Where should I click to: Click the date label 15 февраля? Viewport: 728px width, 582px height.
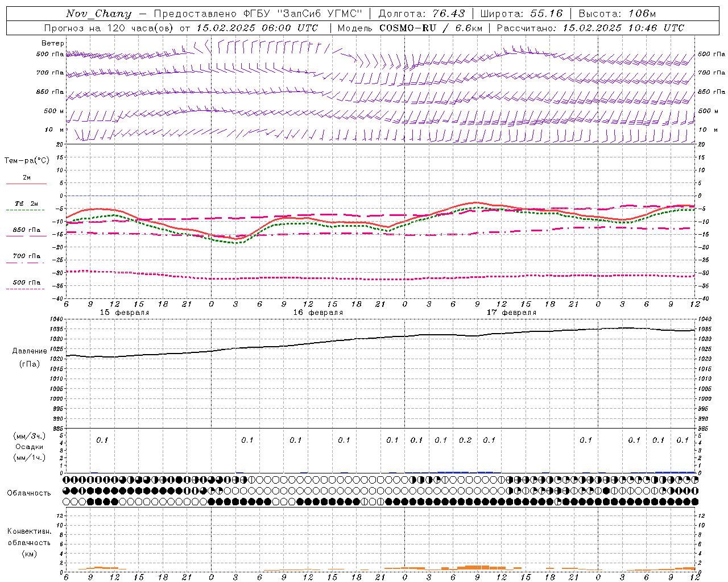tap(125, 313)
